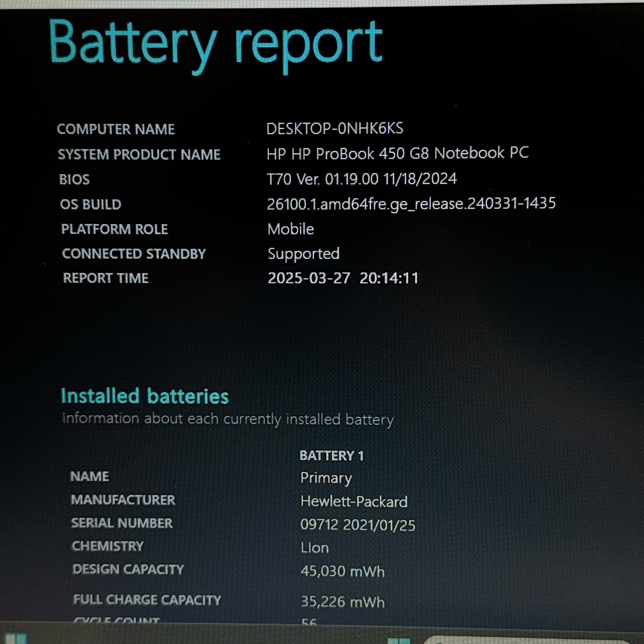The width and height of the screenshot is (644, 644).
Task: Click the computer name DESKTOP-0NHK6KS
Action: (335, 129)
